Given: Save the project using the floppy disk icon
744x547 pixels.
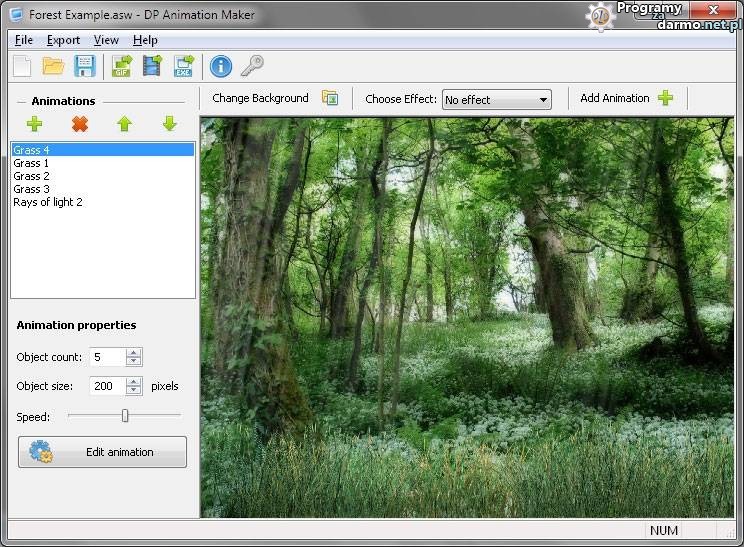Looking at the screenshot, I should tap(85, 66).
